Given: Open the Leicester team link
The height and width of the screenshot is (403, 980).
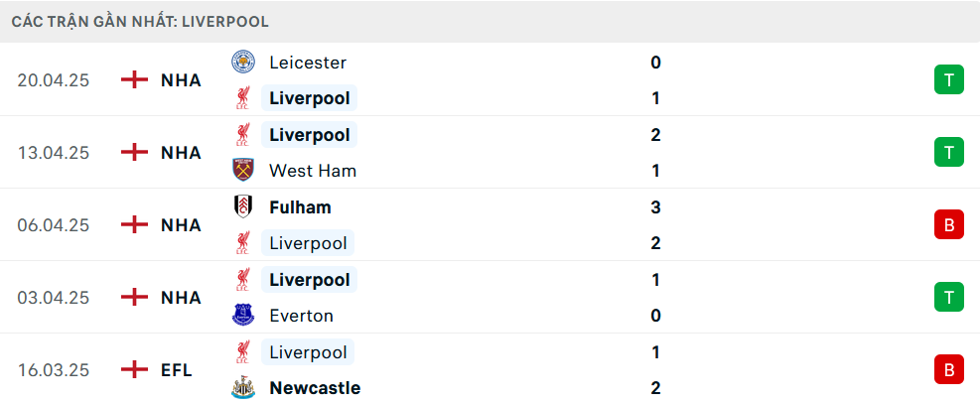Looking at the screenshot, I should [308, 63].
